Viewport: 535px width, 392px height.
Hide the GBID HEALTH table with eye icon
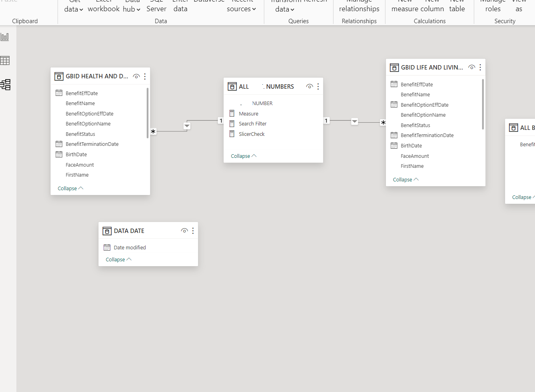click(x=136, y=76)
